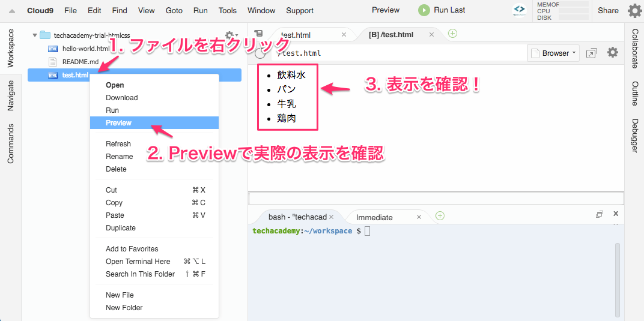This screenshot has width=644, height=321.
Task: Click the reload icon beside the preview address bar
Action: click(261, 53)
